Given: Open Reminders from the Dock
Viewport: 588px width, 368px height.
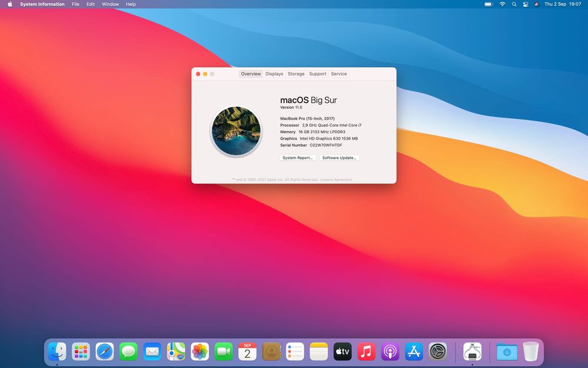Looking at the screenshot, I should pyautogui.click(x=295, y=352).
